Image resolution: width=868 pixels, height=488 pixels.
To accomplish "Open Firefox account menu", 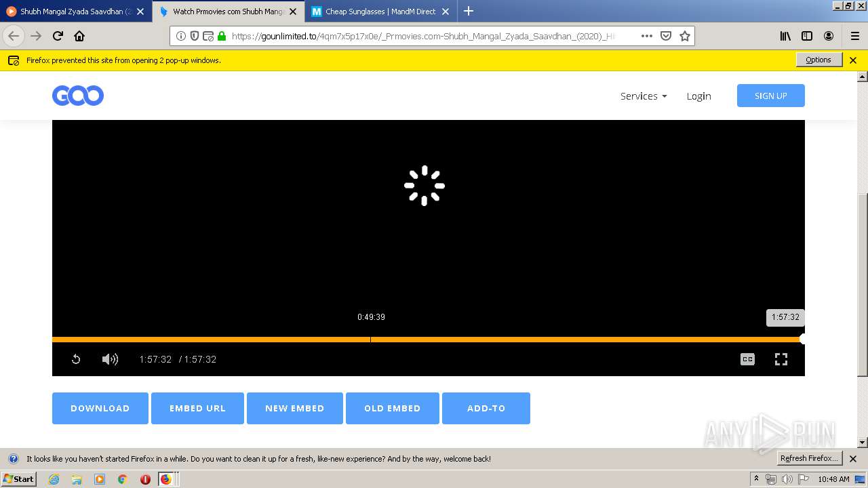I will (x=829, y=36).
